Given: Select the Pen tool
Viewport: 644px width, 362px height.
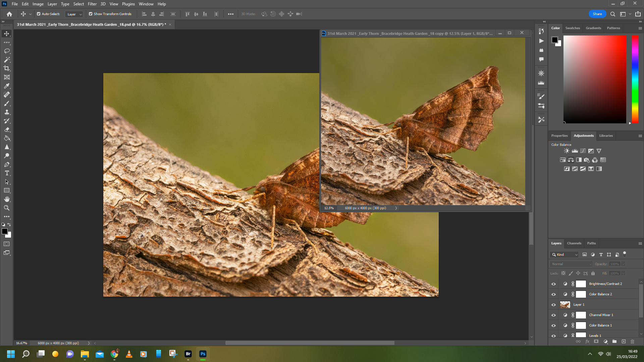Looking at the screenshot, I should [7, 164].
